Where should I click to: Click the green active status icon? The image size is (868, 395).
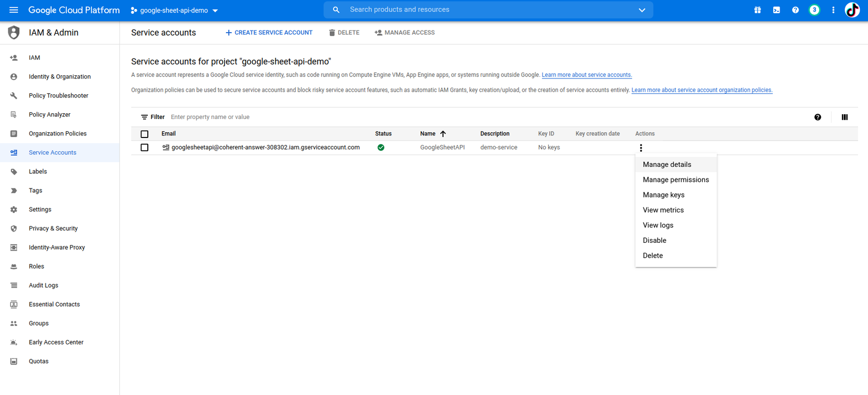pyautogui.click(x=381, y=147)
